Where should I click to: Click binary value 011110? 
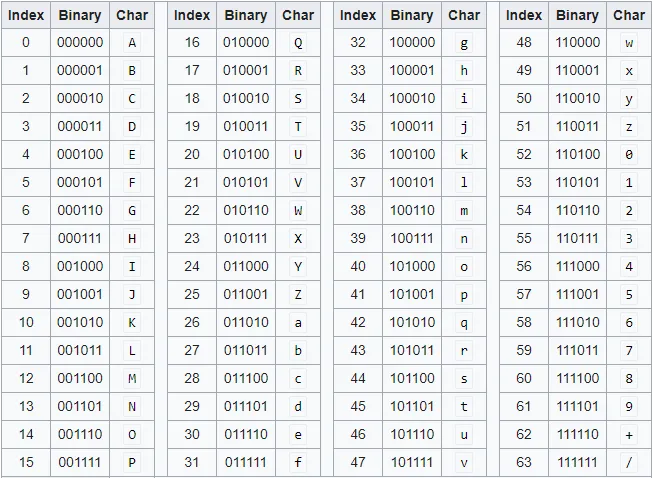coord(246,434)
